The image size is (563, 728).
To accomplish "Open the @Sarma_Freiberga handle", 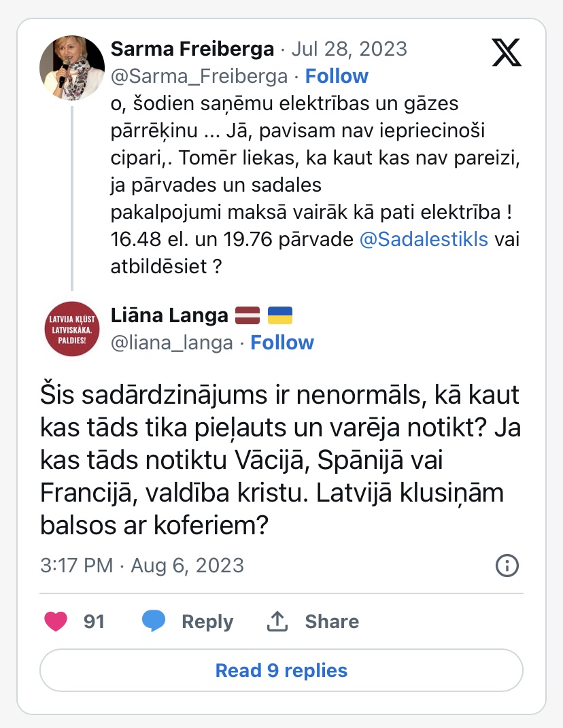I will (199, 76).
